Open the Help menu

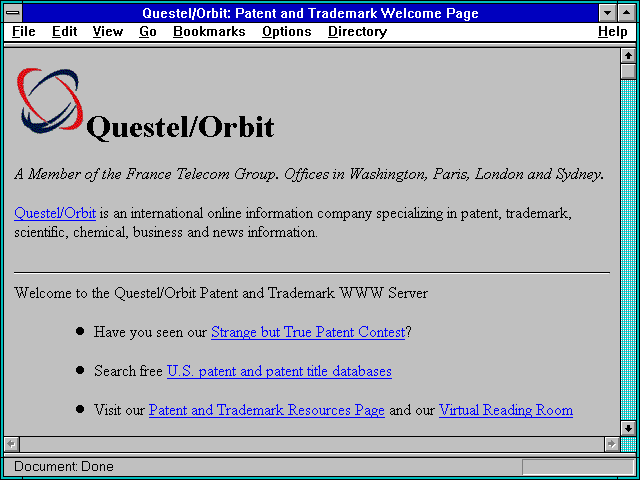pos(613,32)
